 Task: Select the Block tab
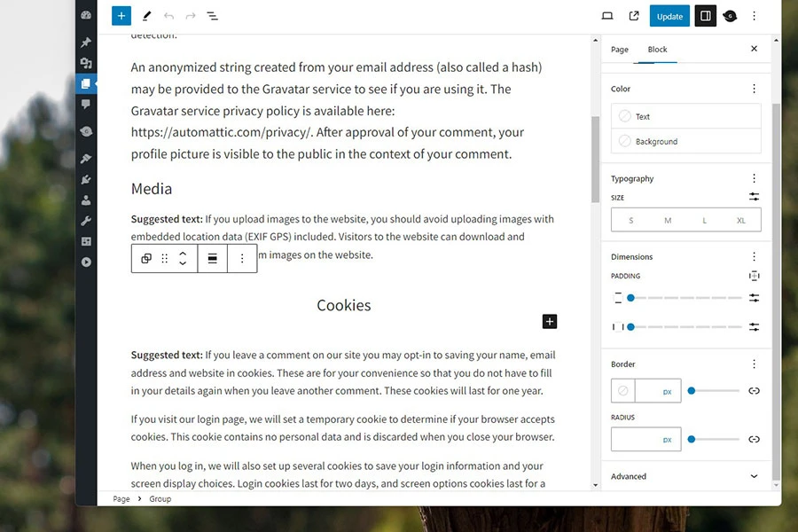656,49
